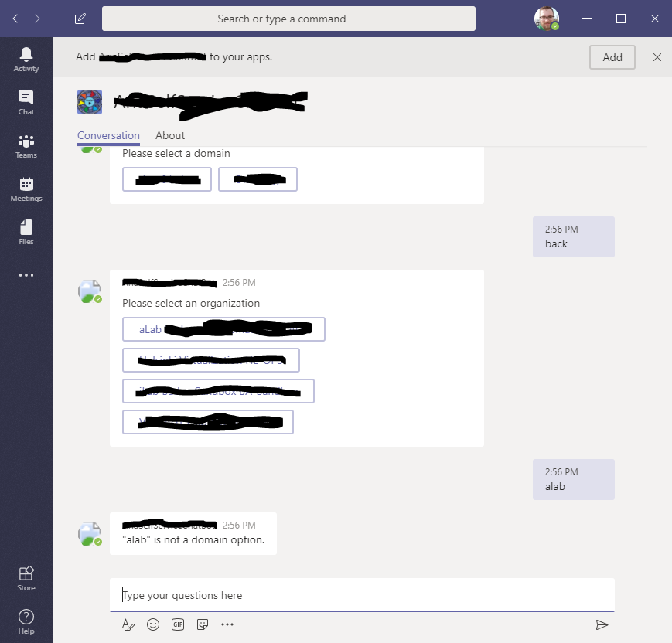Open Files in sidebar
The width and height of the screenshot is (672, 643).
pyautogui.click(x=26, y=233)
